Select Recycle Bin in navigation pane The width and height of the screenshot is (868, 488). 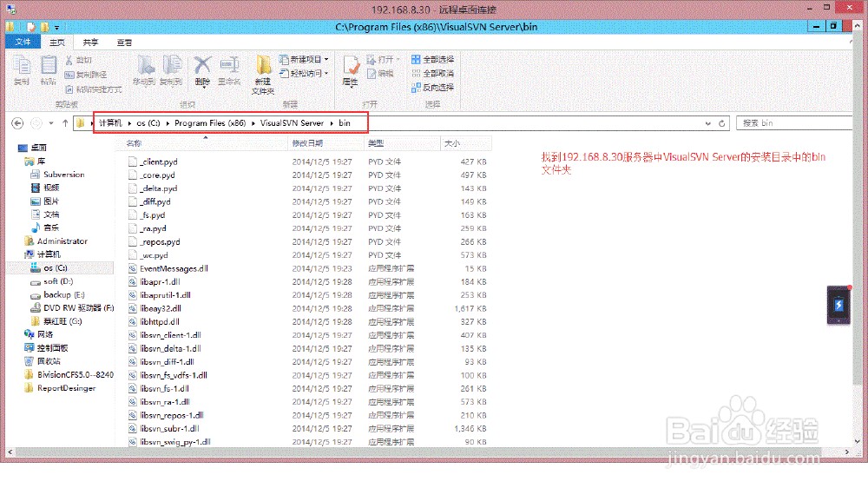(43, 361)
